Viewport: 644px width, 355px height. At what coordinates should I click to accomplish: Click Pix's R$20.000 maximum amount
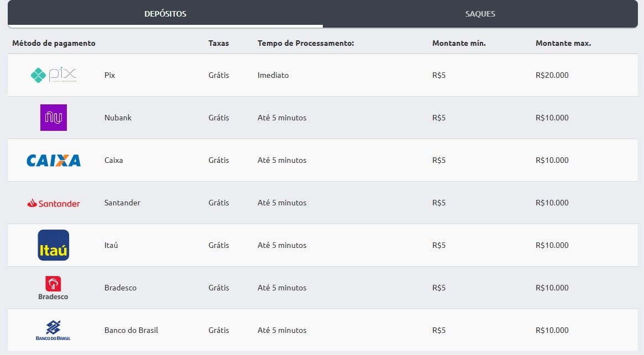552,75
